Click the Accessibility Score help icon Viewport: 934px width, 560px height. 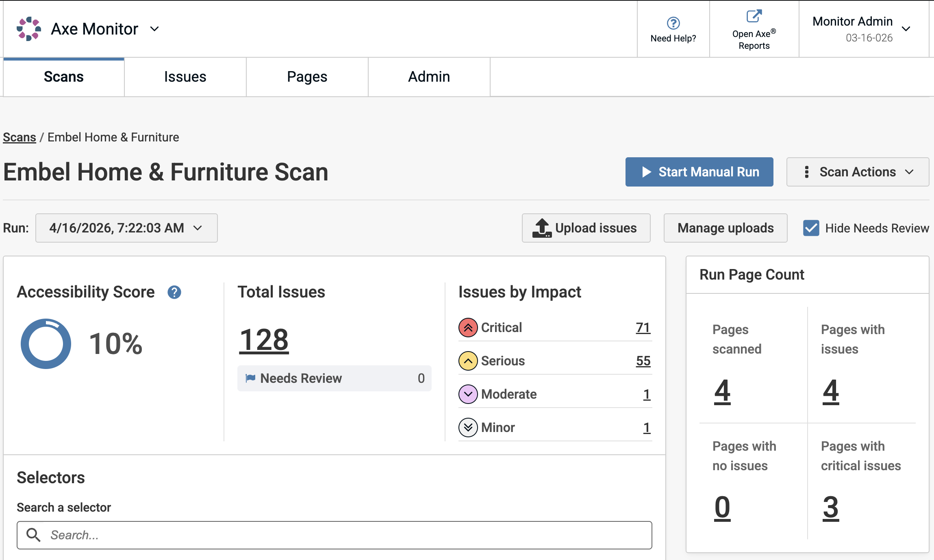174,292
